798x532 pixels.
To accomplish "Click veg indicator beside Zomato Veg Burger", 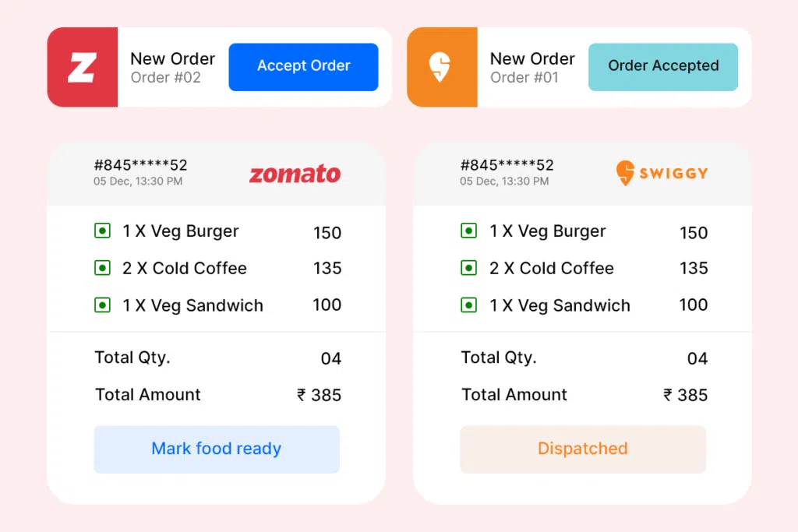I will (102, 231).
